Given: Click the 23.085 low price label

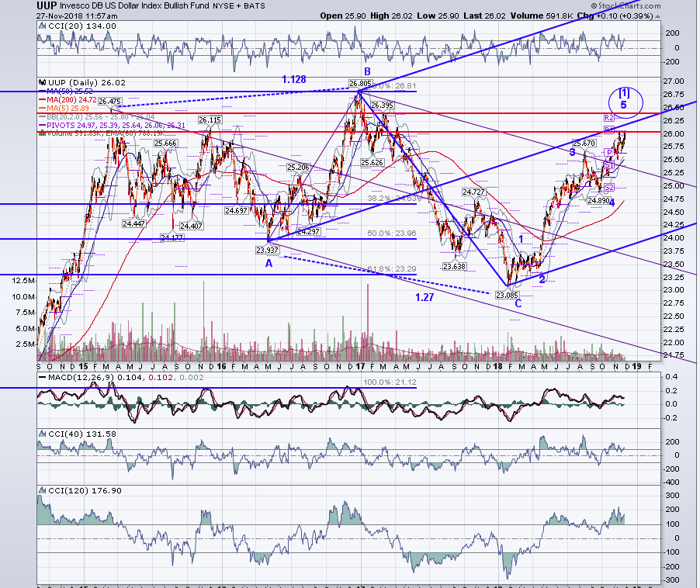Looking at the screenshot, I should pos(507,296).
